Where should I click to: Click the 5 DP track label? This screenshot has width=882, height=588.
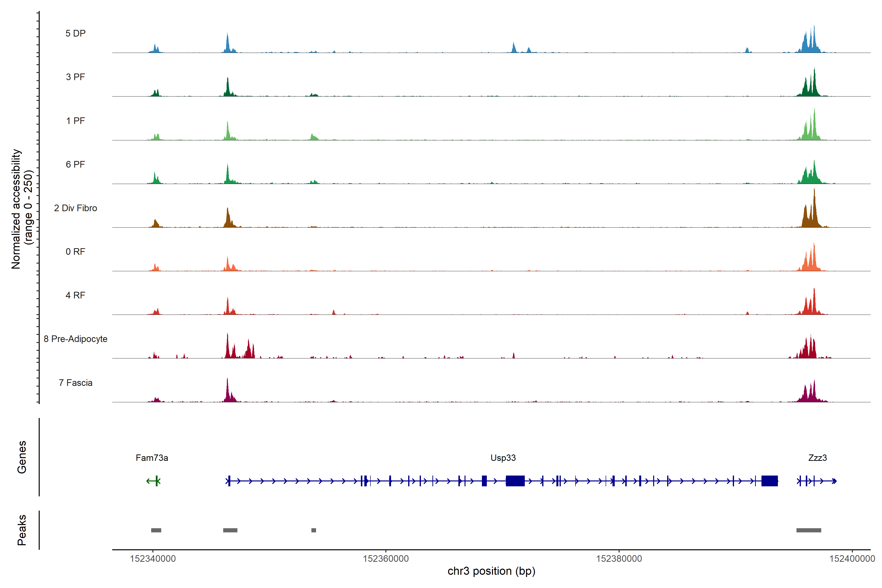click(75, 33)
